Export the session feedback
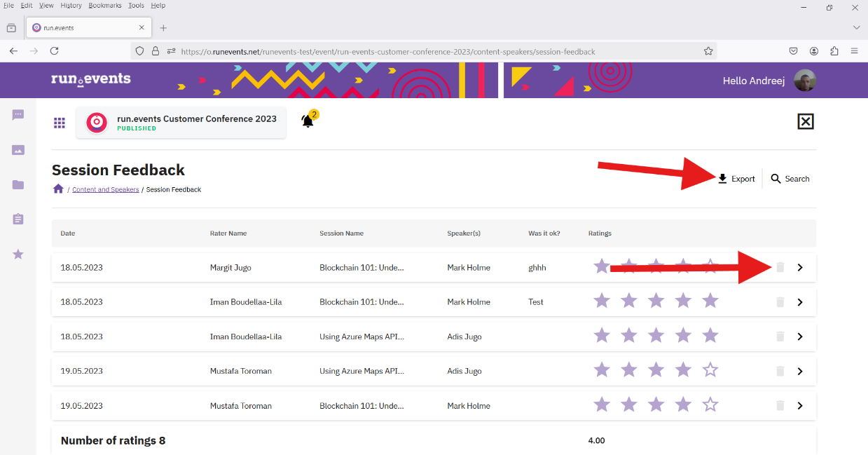This screenshot has width=868, height=455. tap(736, 179)
